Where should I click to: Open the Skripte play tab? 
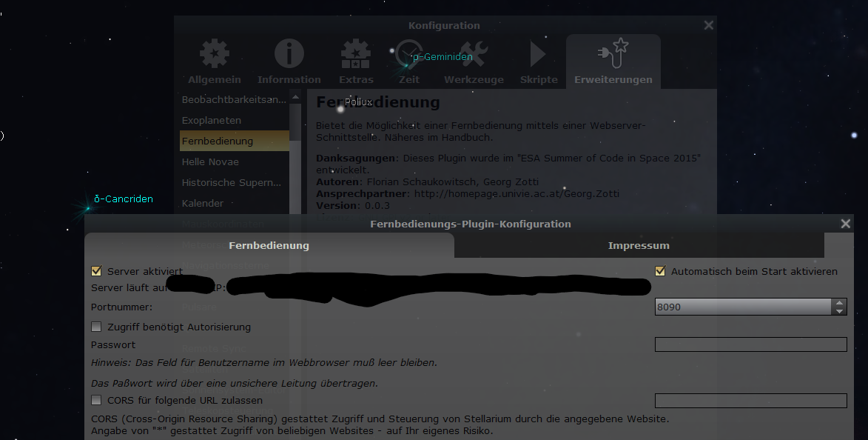tap(539, 61)
